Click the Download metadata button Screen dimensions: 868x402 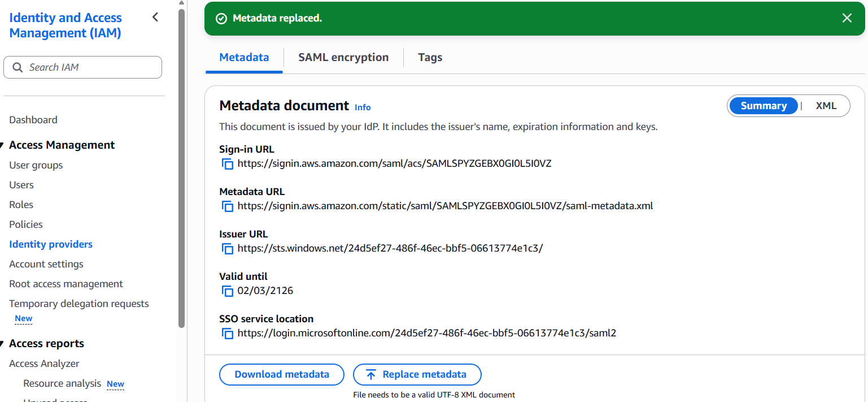pyautogui.click(x=281, y=374)
